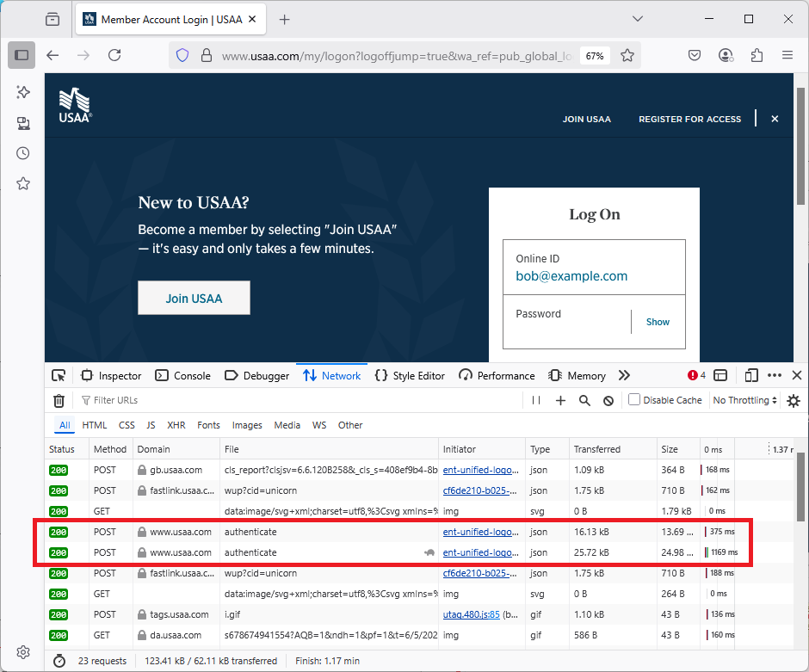809x672 pixels.
Task: Tick the Disable Cache checkbox
Action: [x=634, y=400]
